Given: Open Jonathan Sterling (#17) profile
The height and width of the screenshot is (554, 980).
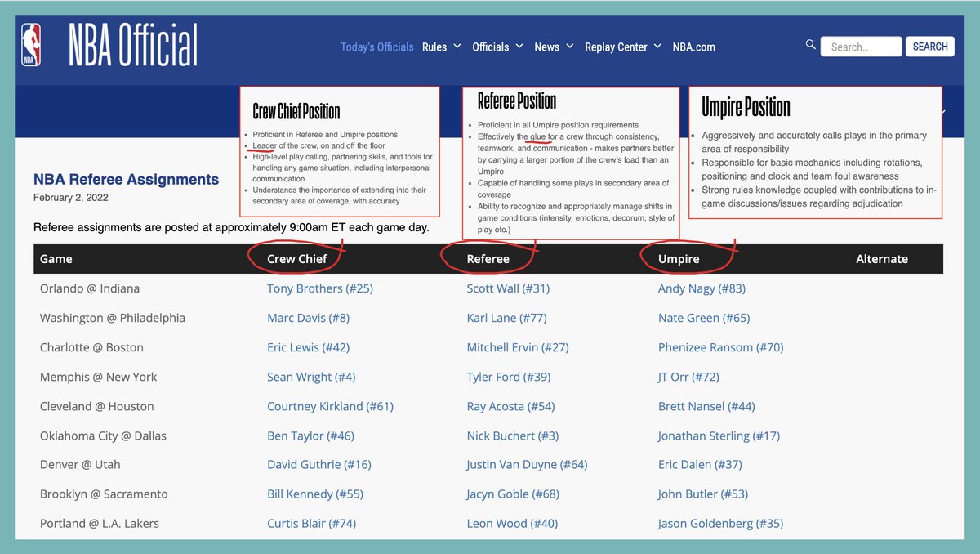Looking at the screenshot, I should (719, 436).
